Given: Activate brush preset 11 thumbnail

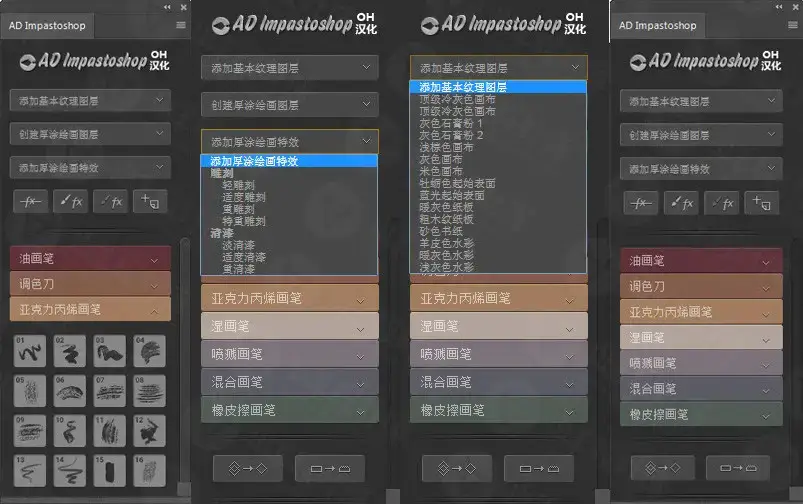Looking at the screenshot, I should pyautogui.click(x=110, y=431).
